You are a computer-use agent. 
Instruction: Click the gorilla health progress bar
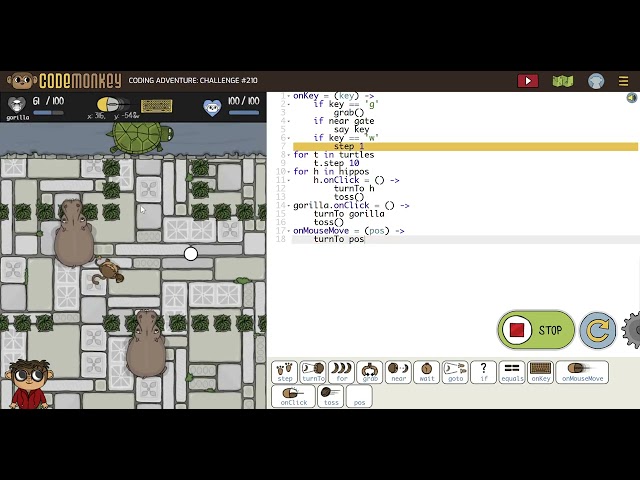pos(48,113)
